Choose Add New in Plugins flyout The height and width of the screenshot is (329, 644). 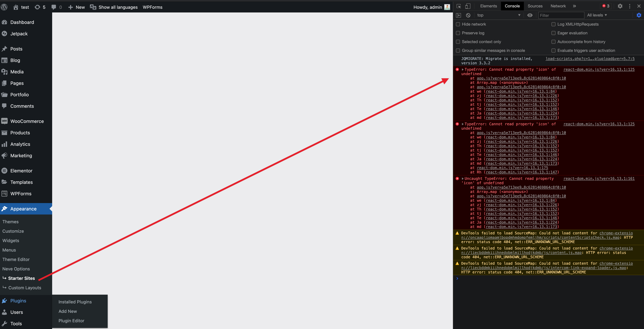(x=68, y=311)
